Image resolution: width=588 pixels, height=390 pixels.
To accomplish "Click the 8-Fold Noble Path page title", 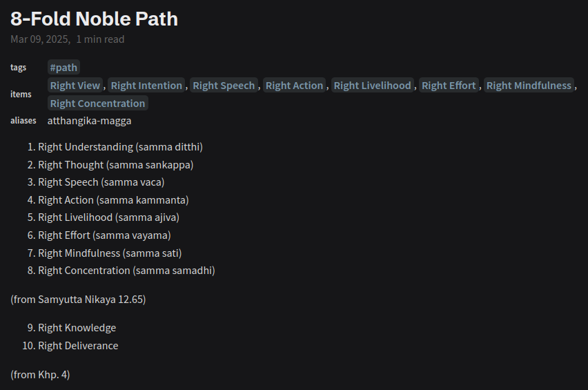I will (94, 19).
